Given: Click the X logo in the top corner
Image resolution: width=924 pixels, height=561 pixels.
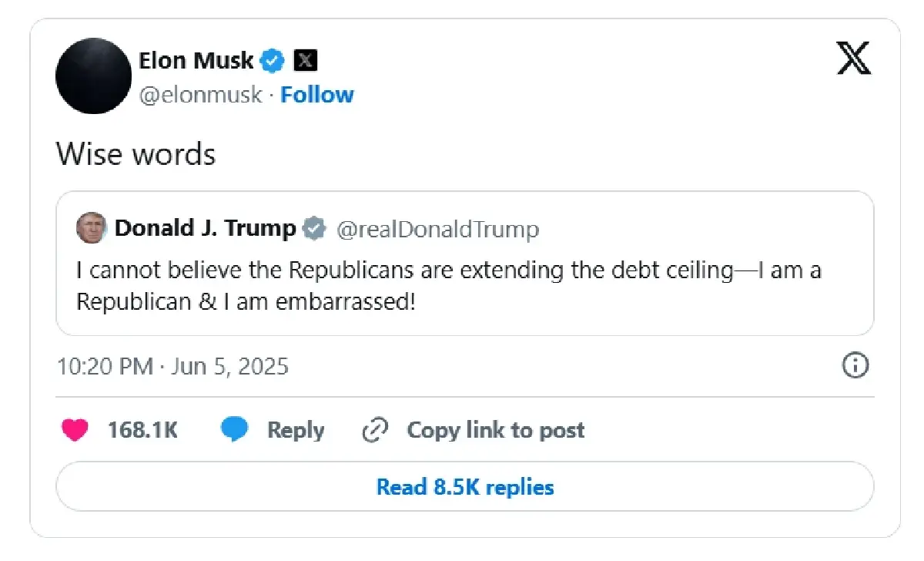Looking at the screenshot, I should click(853, 59).
